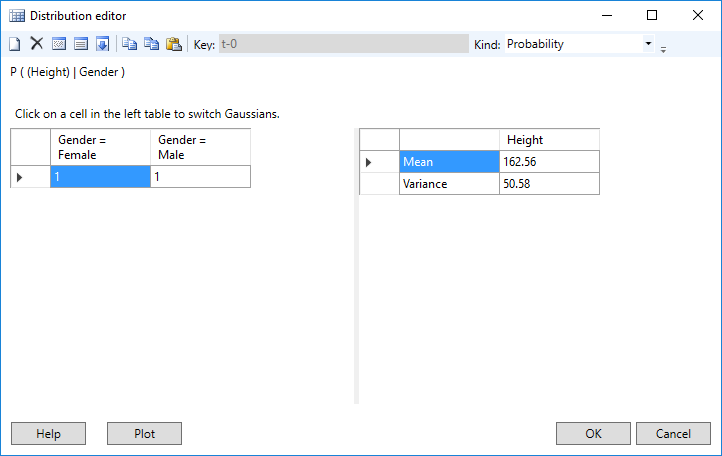722x456 pixels.
Task: Click the Variance value 50.58 cell
Action: pyautogui.click(x=549, y=184)
